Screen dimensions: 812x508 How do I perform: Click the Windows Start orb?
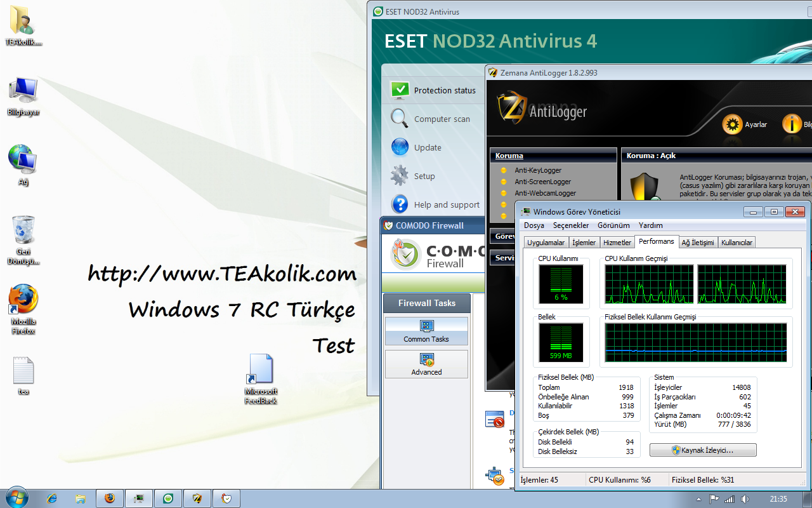pos(16,497)
